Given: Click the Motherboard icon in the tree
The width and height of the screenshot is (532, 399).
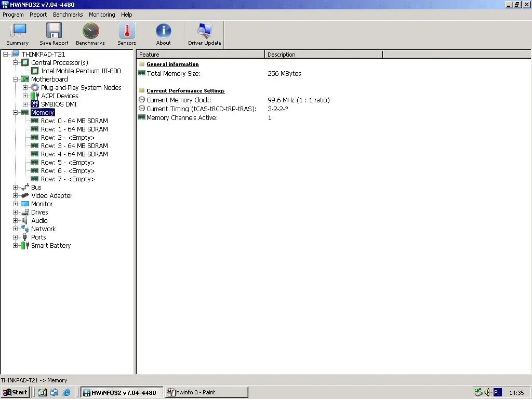Looking at the screenshot, I should coord(25,79).
